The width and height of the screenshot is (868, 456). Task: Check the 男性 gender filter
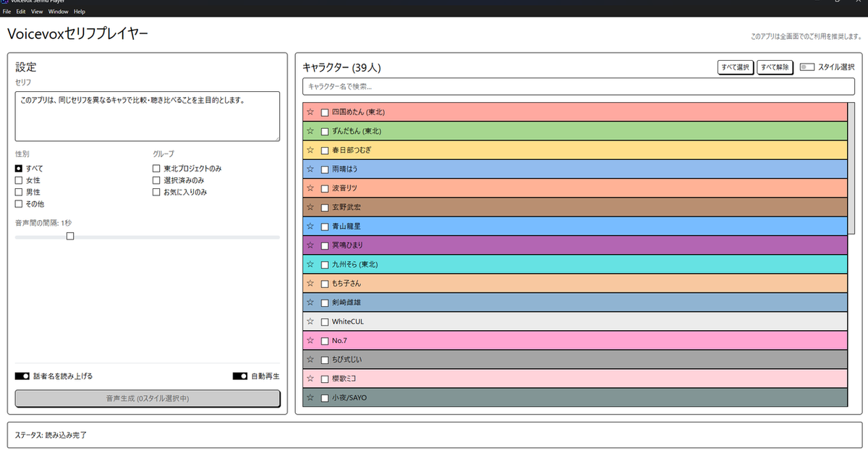(19, 192)
